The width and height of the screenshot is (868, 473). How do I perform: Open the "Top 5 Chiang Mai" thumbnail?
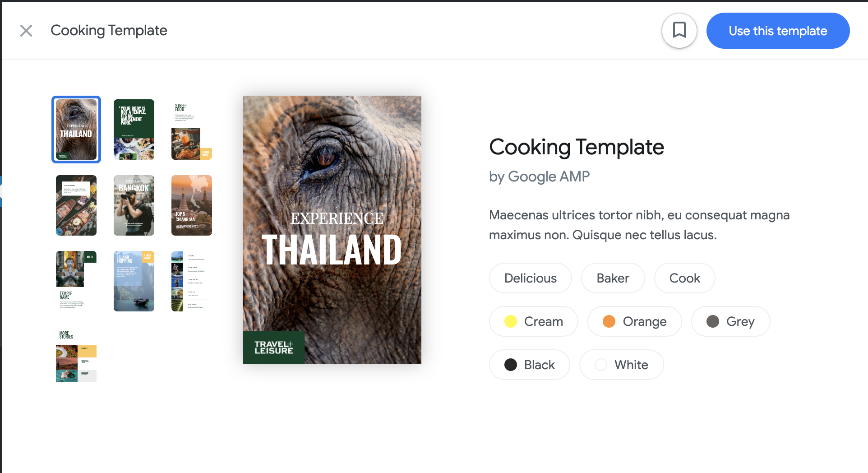pos(191,205)
